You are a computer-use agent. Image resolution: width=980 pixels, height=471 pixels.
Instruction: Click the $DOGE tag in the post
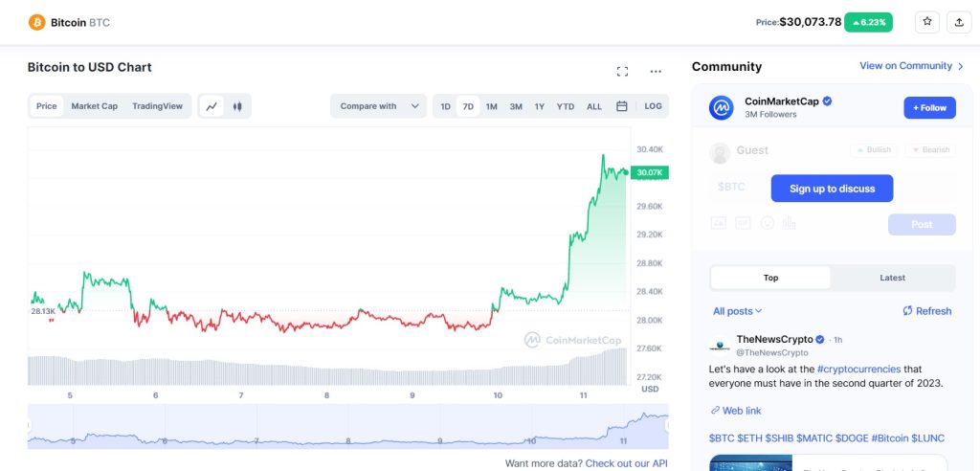851,438
